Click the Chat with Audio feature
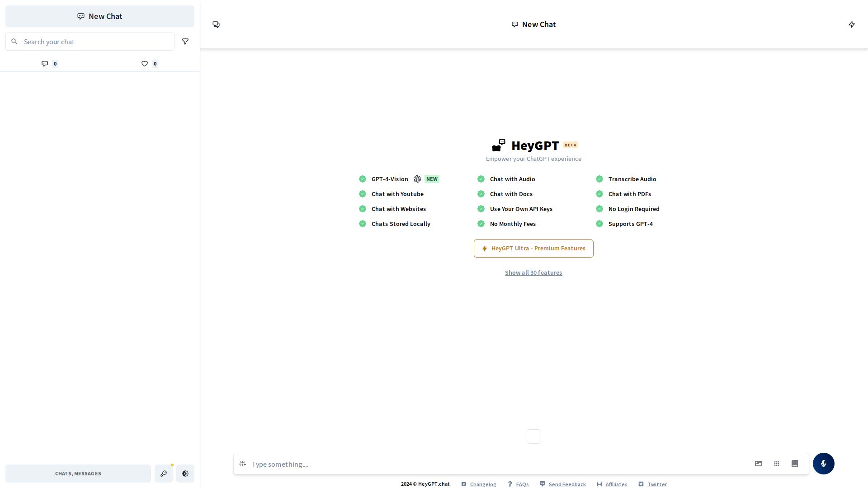868x488 pixels. click(512, 179)
